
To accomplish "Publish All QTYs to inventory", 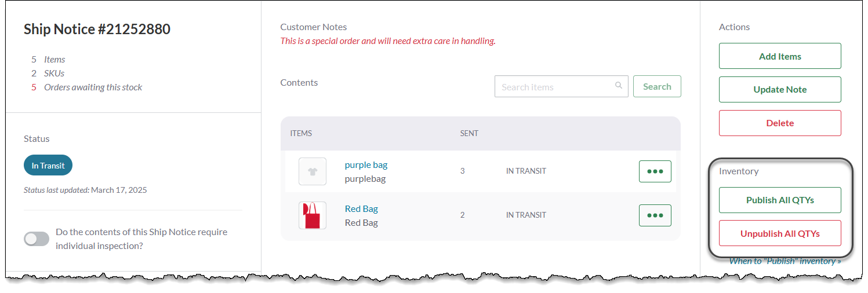I will (780, 200).
